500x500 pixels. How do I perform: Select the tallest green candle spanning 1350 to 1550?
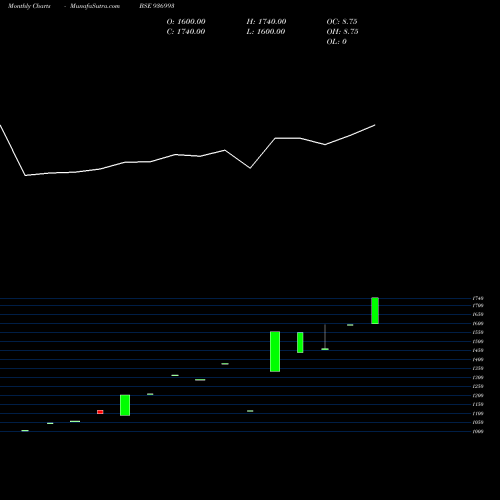[x=275, y=351]
